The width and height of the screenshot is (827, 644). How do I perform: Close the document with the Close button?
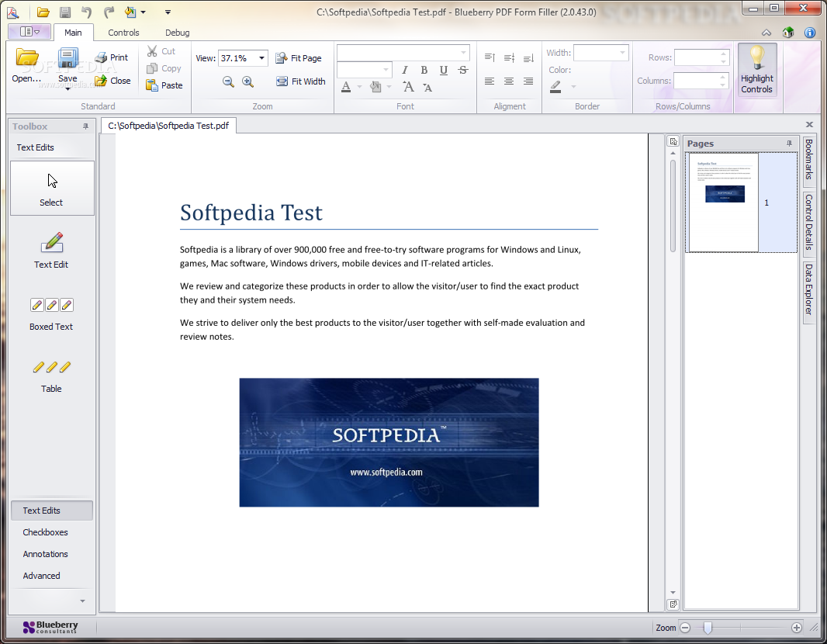click(112, 81)
